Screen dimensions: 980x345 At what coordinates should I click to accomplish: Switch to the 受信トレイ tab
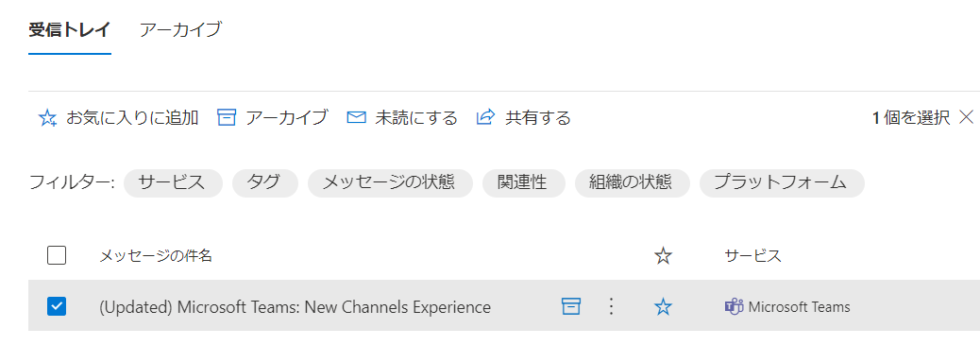[x=69, y=29]
